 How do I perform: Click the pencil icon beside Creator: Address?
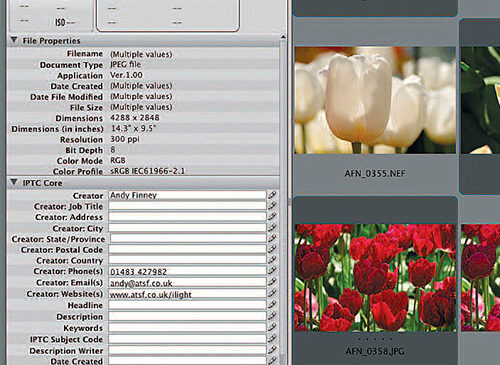pos(272,217)
